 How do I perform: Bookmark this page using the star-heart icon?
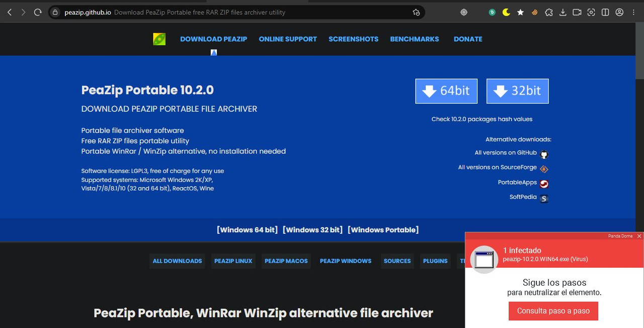tap(416, 12)
